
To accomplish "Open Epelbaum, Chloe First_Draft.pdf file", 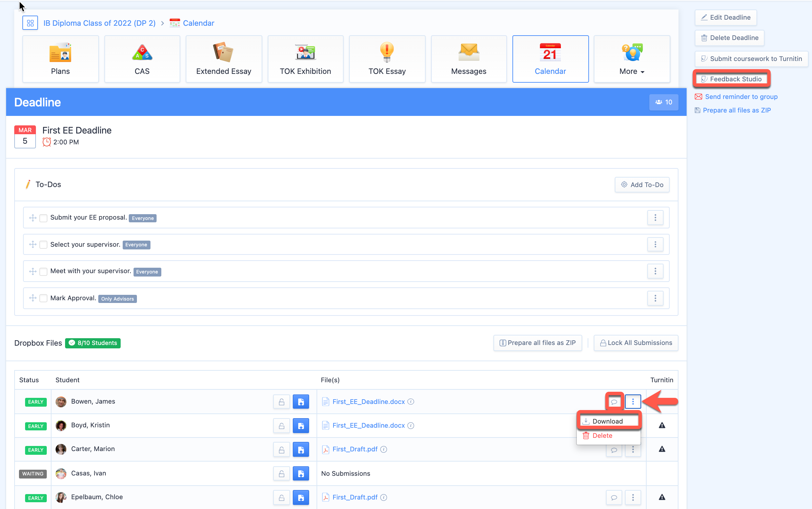I will point(355,497).
